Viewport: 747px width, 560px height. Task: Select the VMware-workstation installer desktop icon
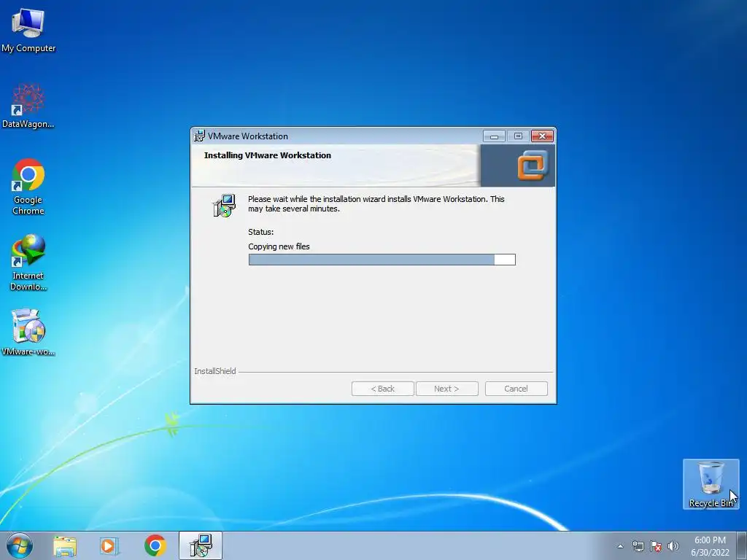click(28, 332)
